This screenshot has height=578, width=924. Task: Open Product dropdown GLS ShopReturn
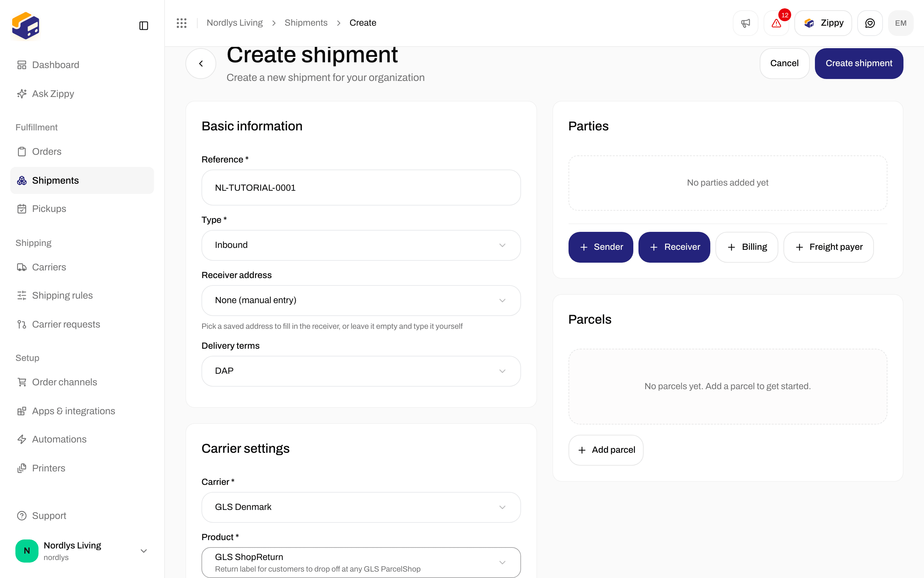tap(361, 562)
